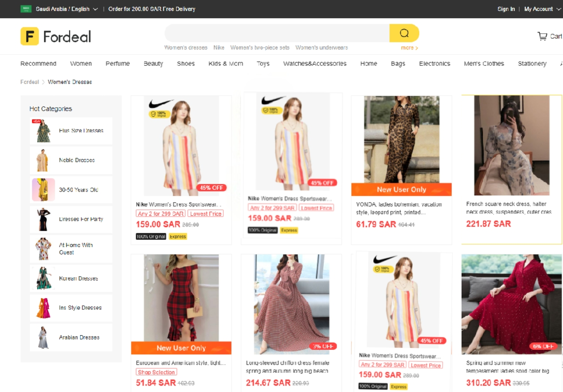The image size is (563, 392).
Task: Select Electronics in the navigation bar
Action: tap(434, 64)
